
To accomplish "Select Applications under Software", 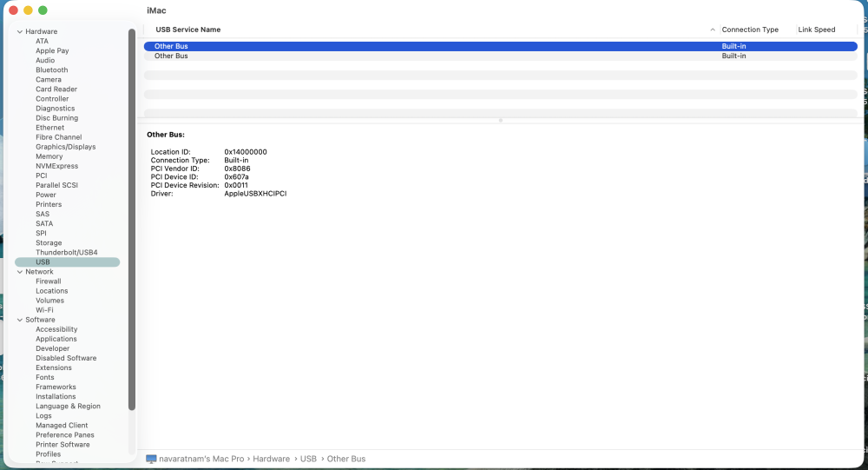I will (x=56, y=339).
